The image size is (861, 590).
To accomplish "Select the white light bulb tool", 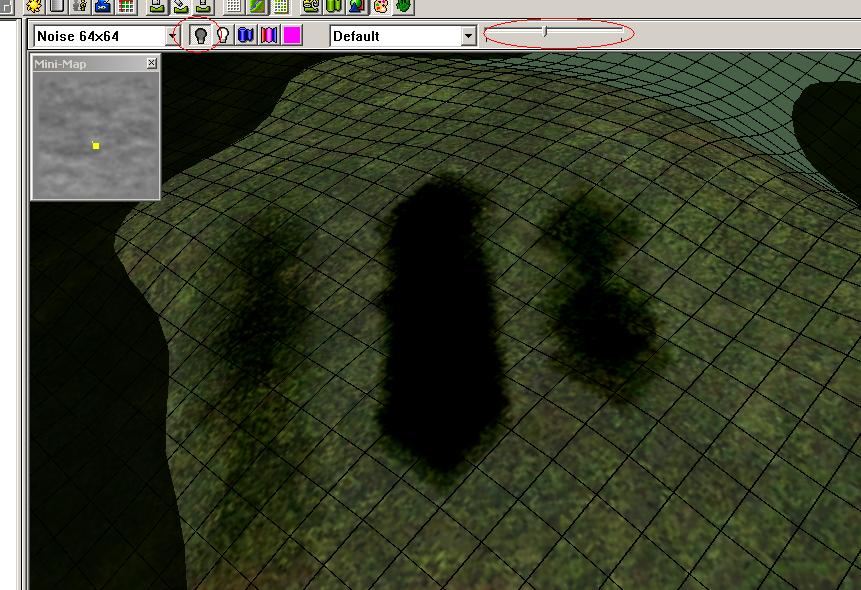I will tap(223, 36).
